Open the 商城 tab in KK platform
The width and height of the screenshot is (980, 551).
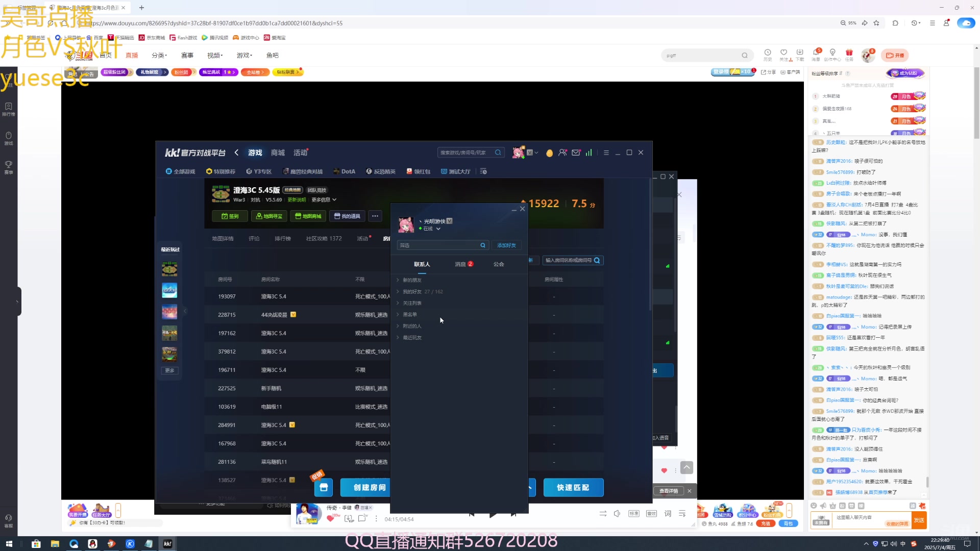pyautogui.click(x=278, y=153)
